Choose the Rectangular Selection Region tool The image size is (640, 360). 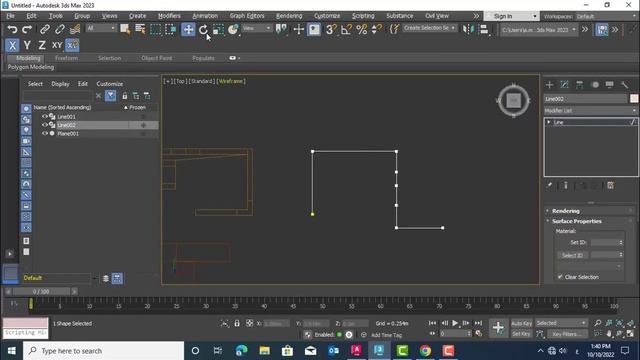(x=156, y=29)
